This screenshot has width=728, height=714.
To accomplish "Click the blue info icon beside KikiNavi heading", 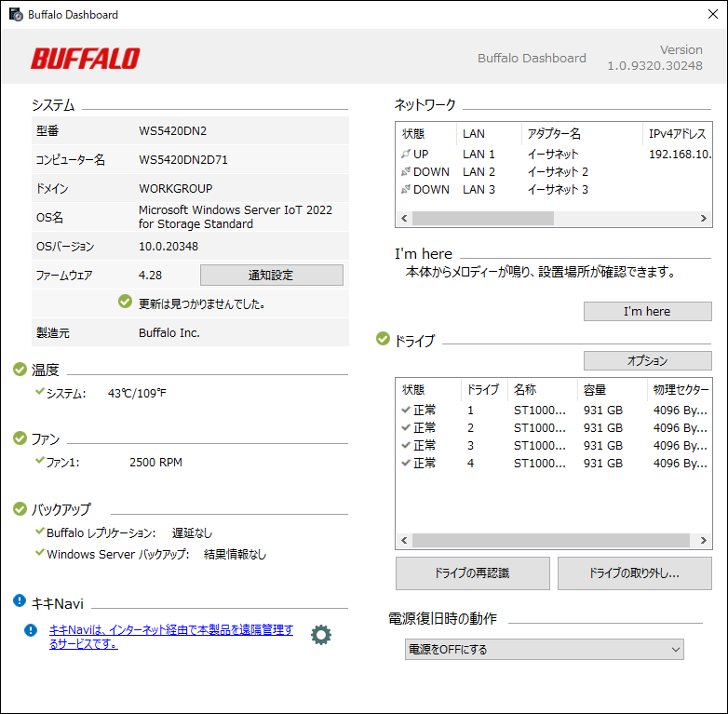I will coord(20,602).
